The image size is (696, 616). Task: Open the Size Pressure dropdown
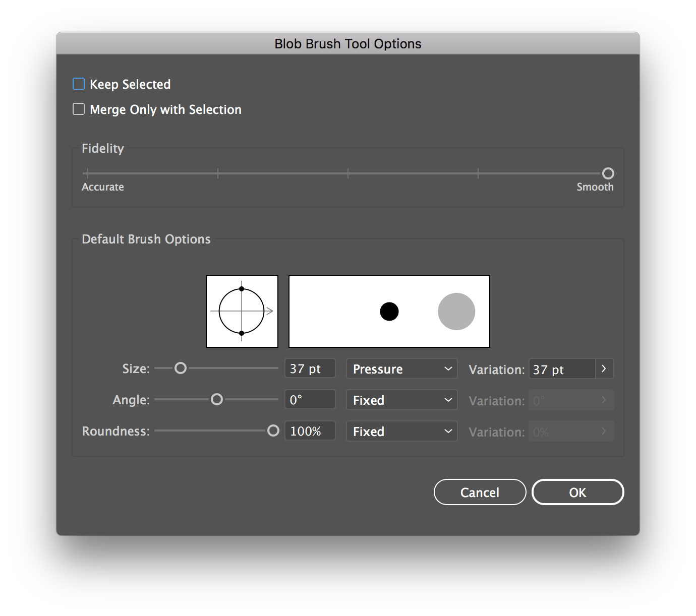click(x=401, y=369)
